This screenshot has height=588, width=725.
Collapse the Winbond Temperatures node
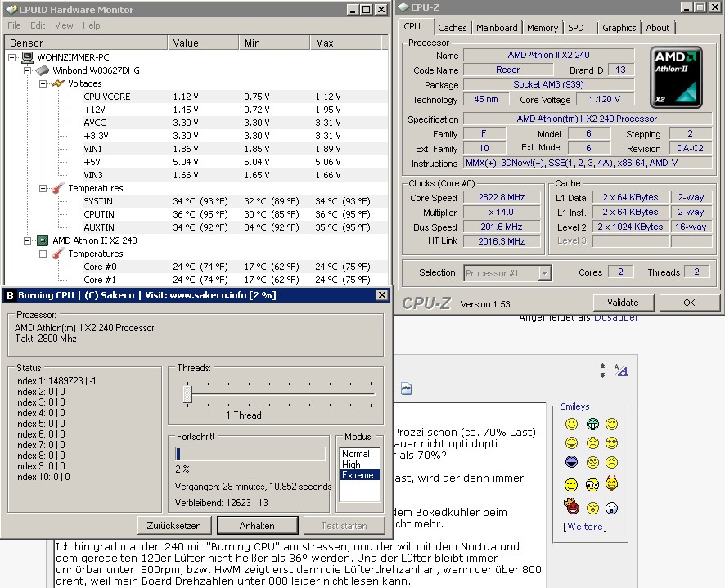pos(43,188)
